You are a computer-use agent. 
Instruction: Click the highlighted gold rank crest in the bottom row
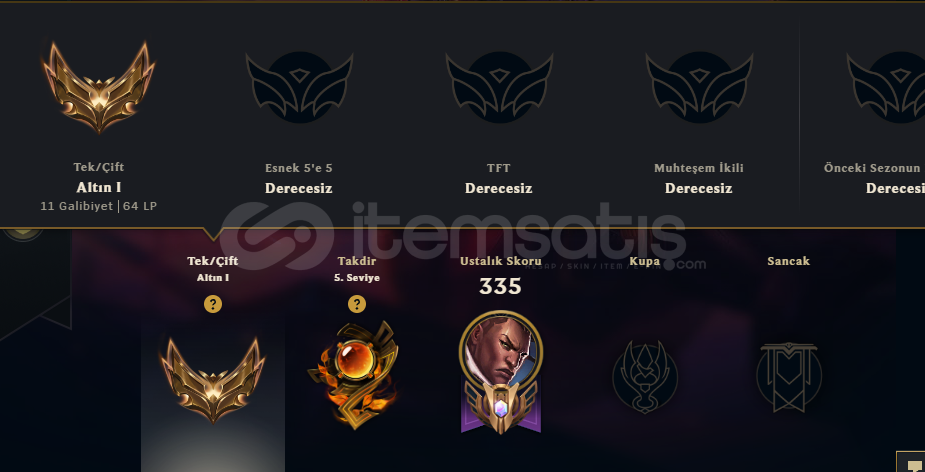(212, 380)
